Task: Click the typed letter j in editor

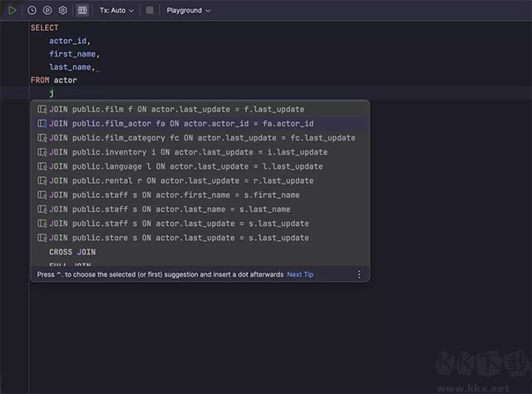Action: (x=52, y=93)
